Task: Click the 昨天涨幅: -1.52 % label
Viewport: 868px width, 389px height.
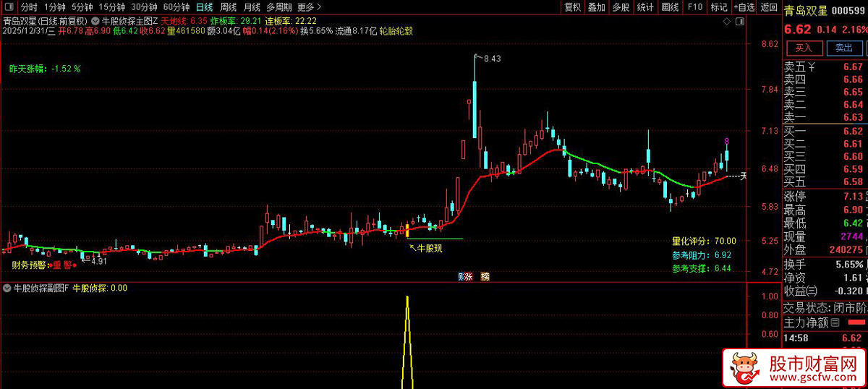Action: pos(45,69)
